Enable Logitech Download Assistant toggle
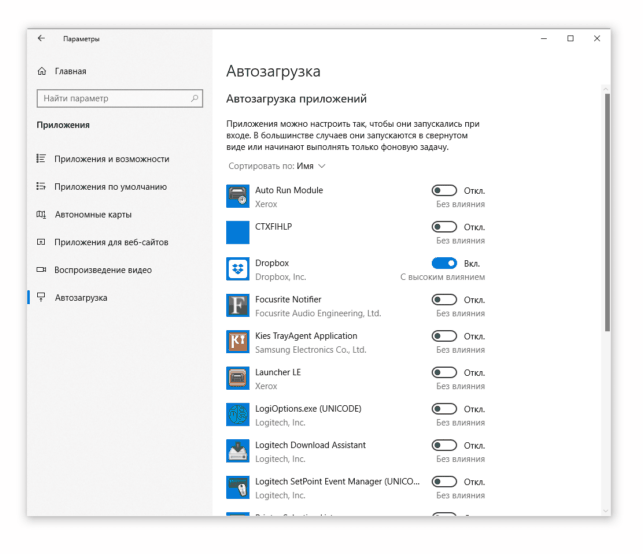643x554 pixels. pos(444,445)
